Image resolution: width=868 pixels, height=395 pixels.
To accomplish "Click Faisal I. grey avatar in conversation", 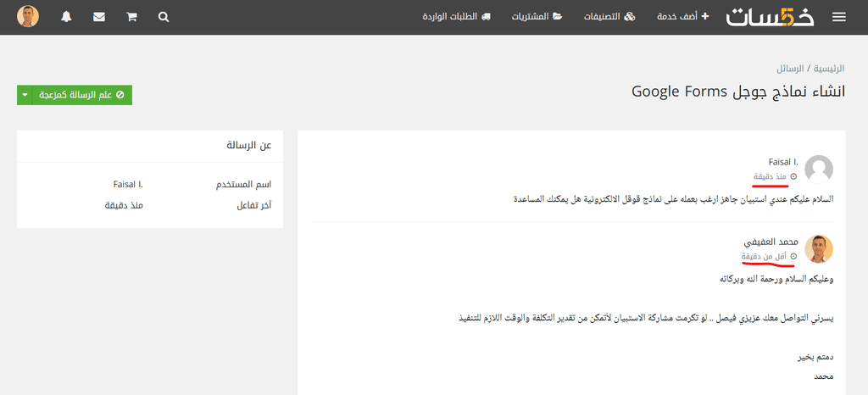I will tap(818, 169).
